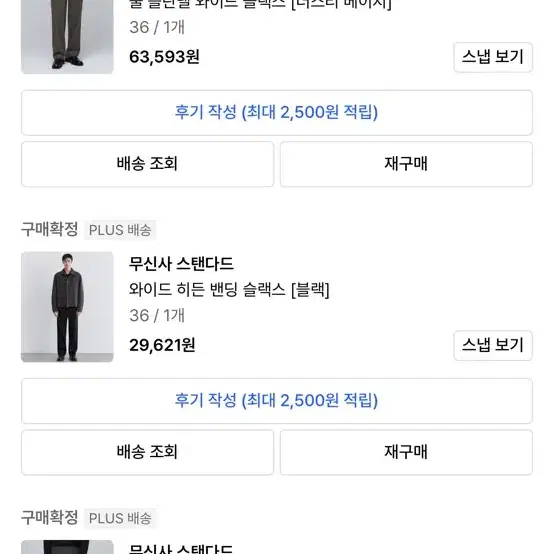The height and width of the screenshot is (554, 554).
Task: Select the 29,621원 price text
Action: pyautogui.click(x=162, y=346)
